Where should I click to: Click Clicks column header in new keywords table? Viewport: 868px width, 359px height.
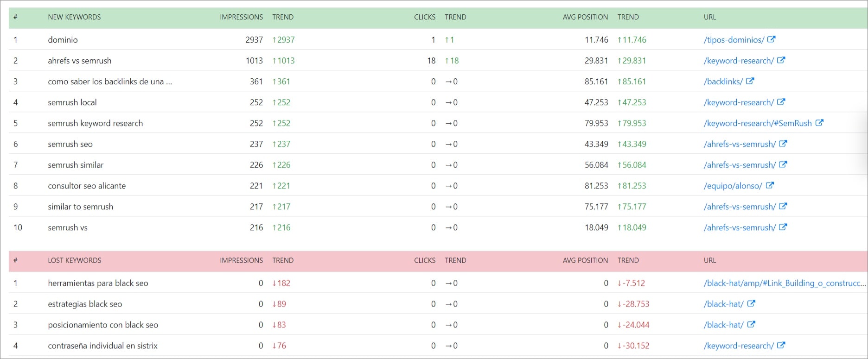[x=424, y=17]
